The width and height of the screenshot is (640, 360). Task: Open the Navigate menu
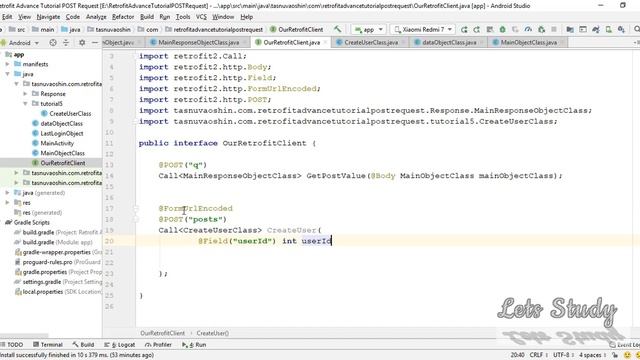48,17
